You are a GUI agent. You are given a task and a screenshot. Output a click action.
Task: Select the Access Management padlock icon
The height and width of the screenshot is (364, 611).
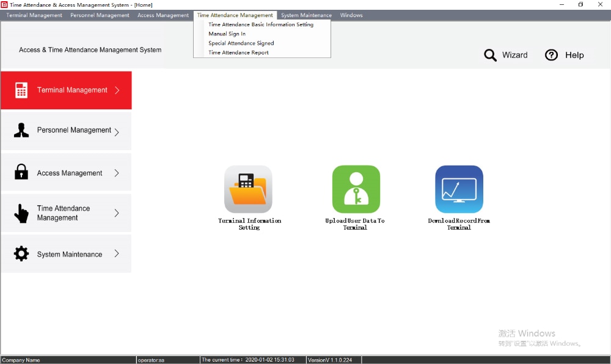coord(21,172)
